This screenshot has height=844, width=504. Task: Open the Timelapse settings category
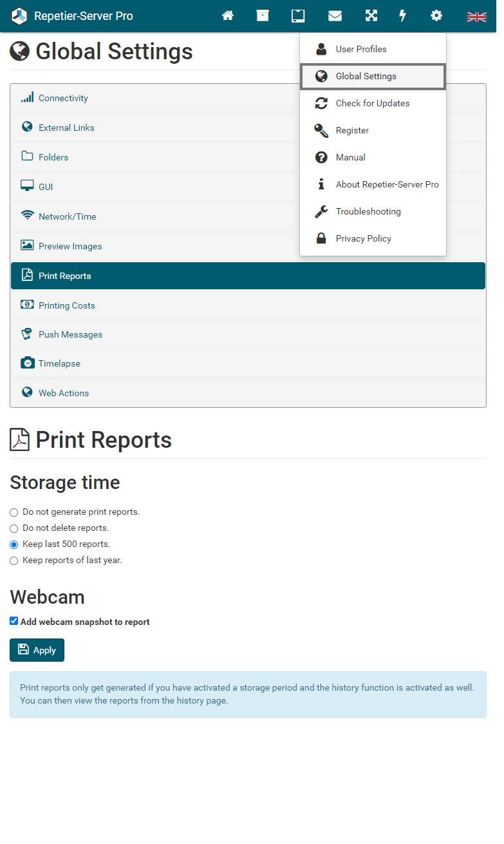pos(59,363)
